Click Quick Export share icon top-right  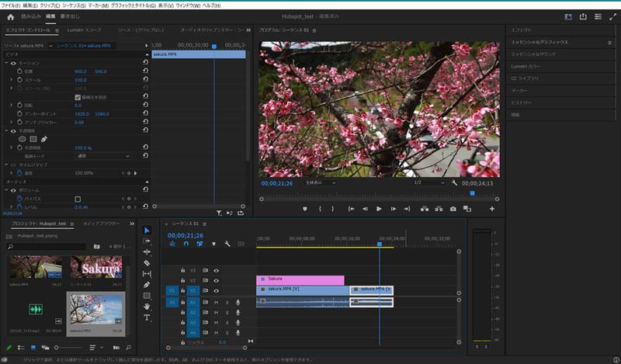583,16
